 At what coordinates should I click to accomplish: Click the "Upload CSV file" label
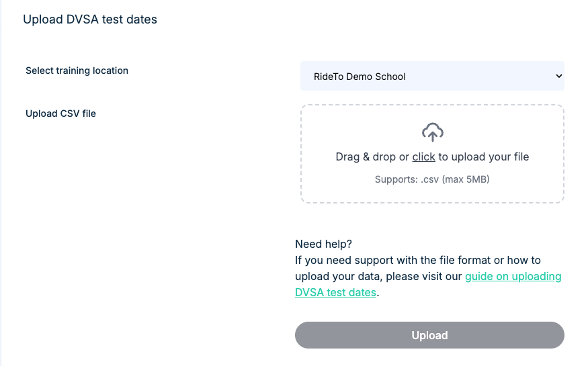click(60, 113)
